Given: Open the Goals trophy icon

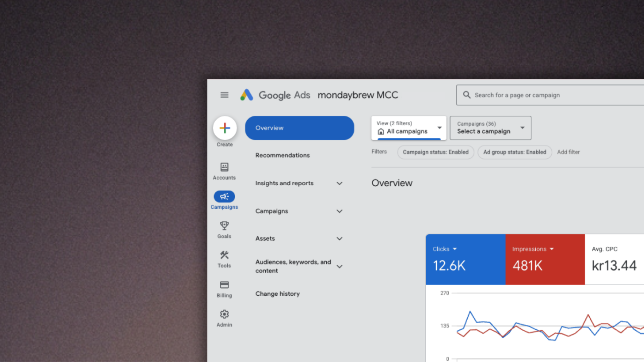Looking at the screenshot, I should pyautogui.click(x=224, y=226).
